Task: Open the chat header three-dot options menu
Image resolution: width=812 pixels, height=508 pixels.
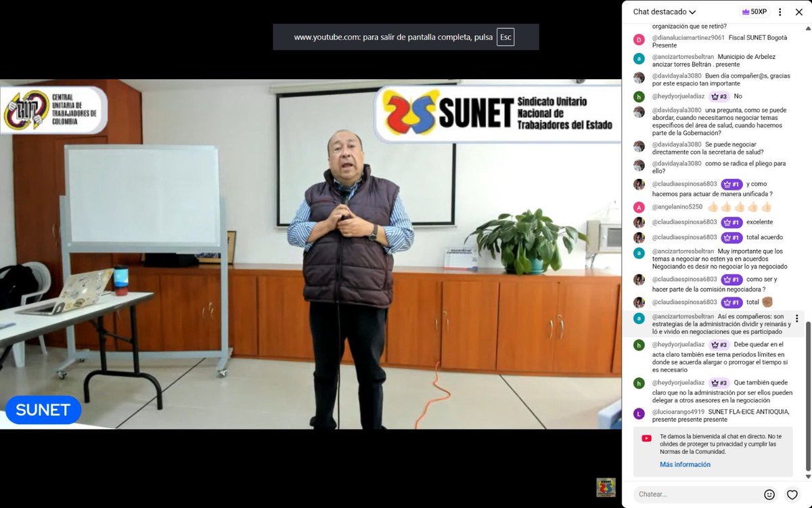Action: [780, 12]
